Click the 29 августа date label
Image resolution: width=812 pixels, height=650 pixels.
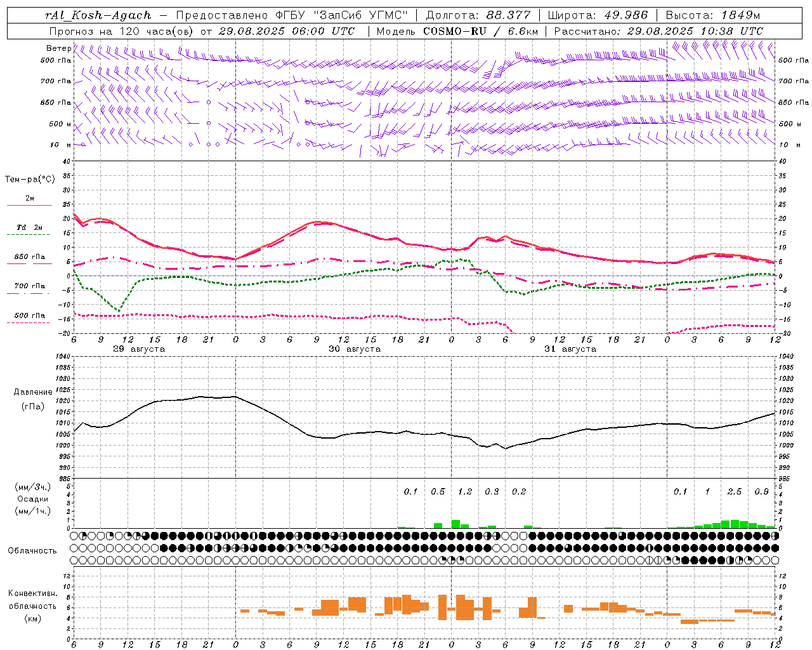pyautogui.click(x=139, y=349)
